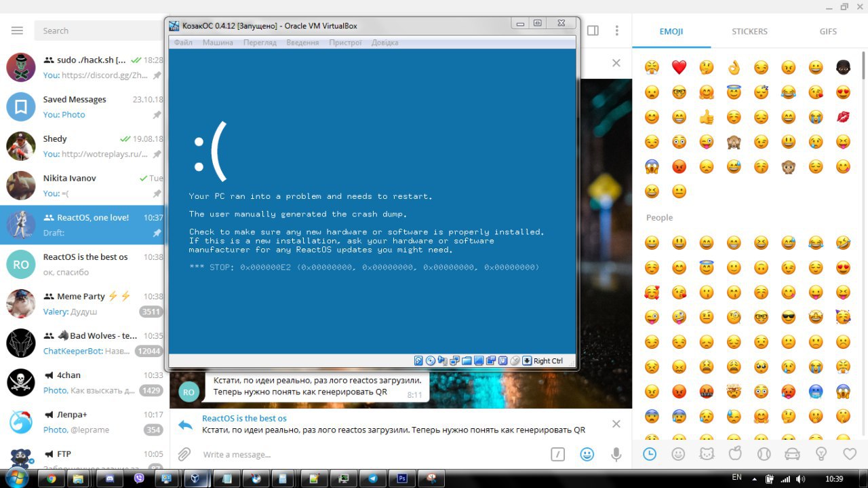The width and height of the screenshot is (868, 488).
Task: Open the Машина menu in VirtualBox
Action: coord(218,42)
